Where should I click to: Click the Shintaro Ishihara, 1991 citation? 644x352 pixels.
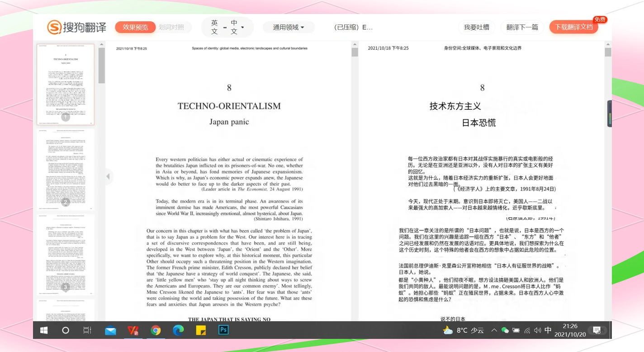click(278, 219)
